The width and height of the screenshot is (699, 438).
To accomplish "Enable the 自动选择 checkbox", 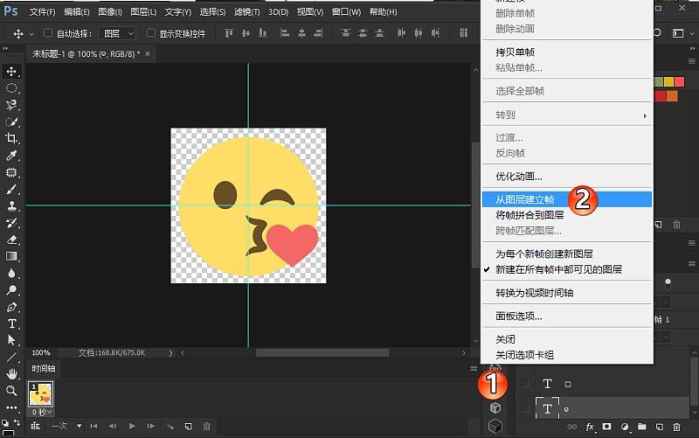I will 48,33.
